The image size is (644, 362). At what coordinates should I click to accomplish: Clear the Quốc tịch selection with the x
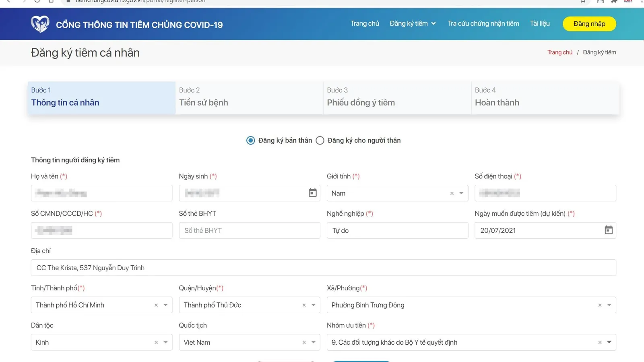click(x=304, y=342)
